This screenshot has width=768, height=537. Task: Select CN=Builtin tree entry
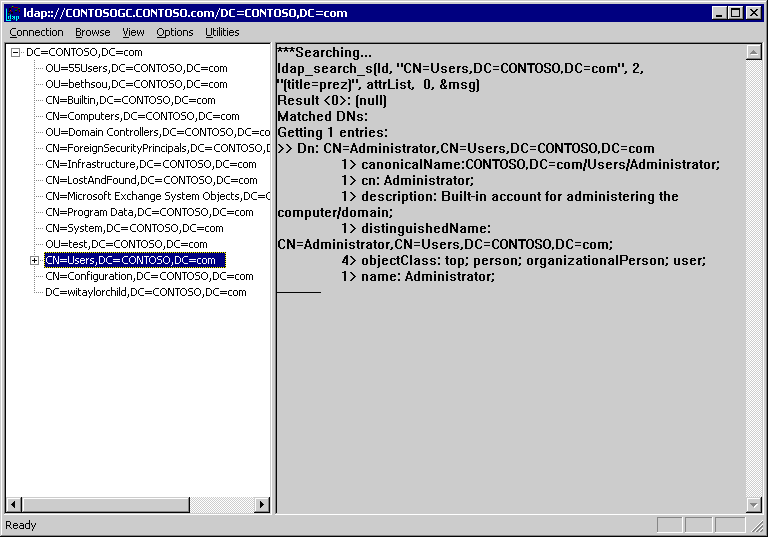[130, 100]
